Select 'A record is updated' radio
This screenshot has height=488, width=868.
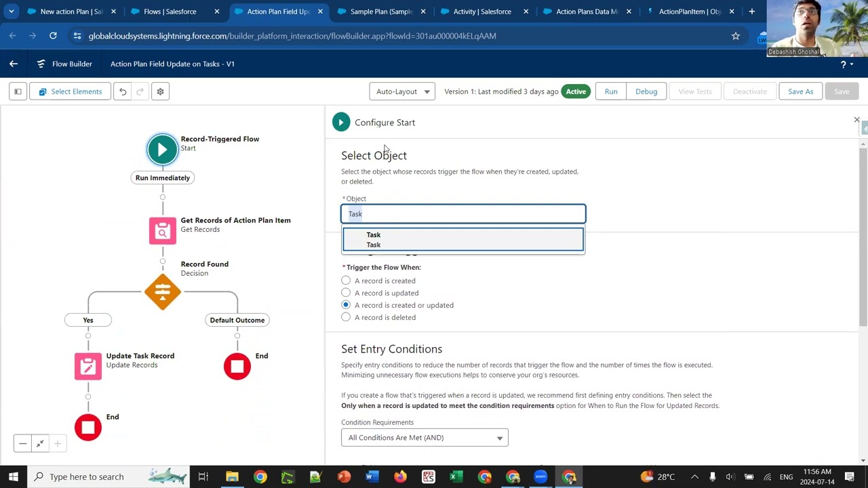click(346, 293)
